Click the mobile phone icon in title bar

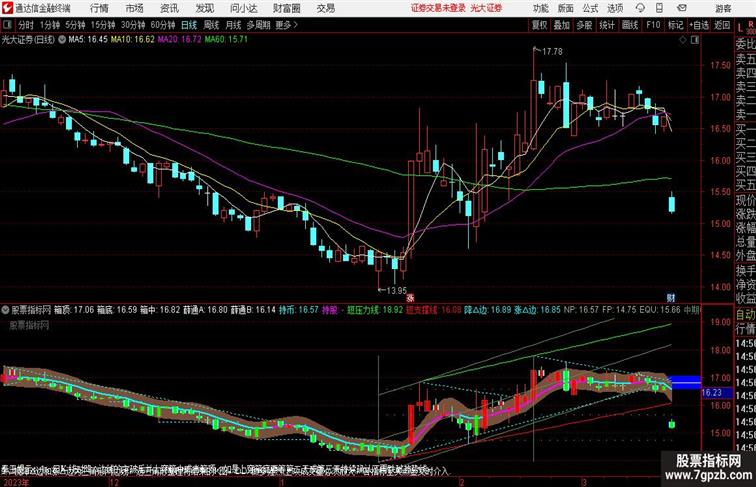pyautogui.click(x=659, y=8)
